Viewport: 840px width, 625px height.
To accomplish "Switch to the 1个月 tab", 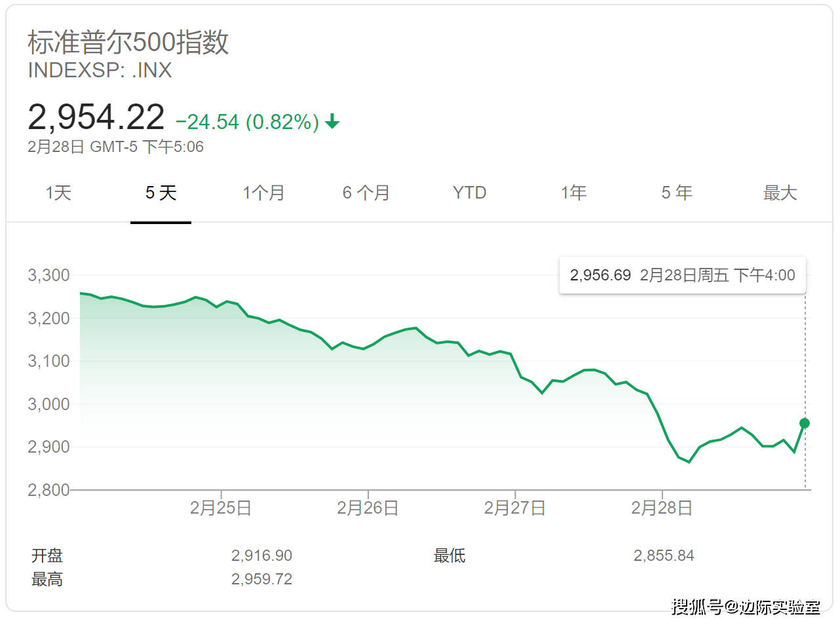I will click(x=263, y=193).
